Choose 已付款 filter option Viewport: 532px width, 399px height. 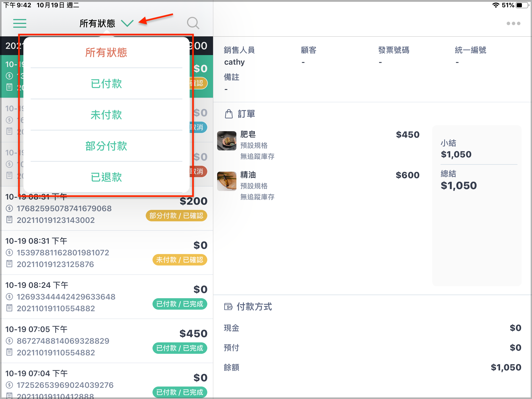tap(106, 84)
